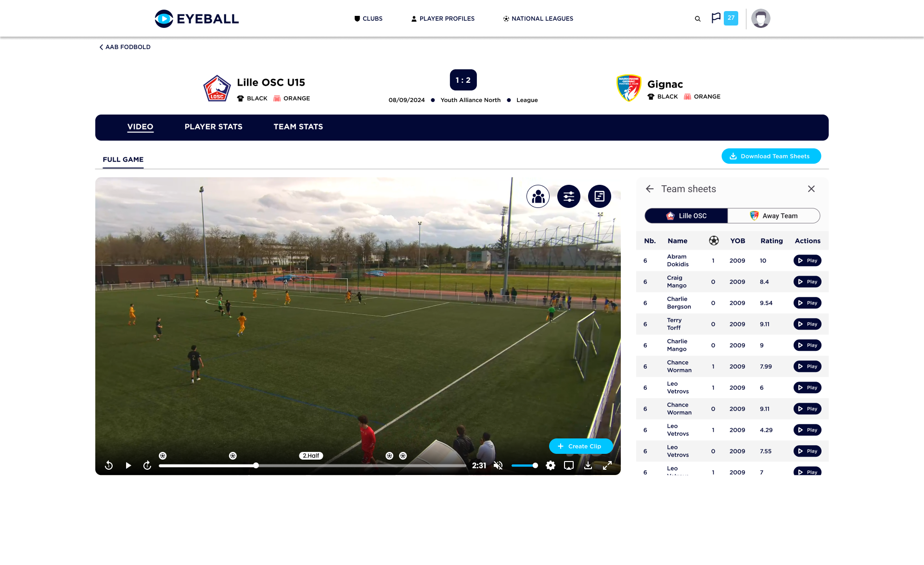The height and width of the screenshot is (565, 924).
Task: Select Lille OSC team toggle
Action: coord(686,216)
